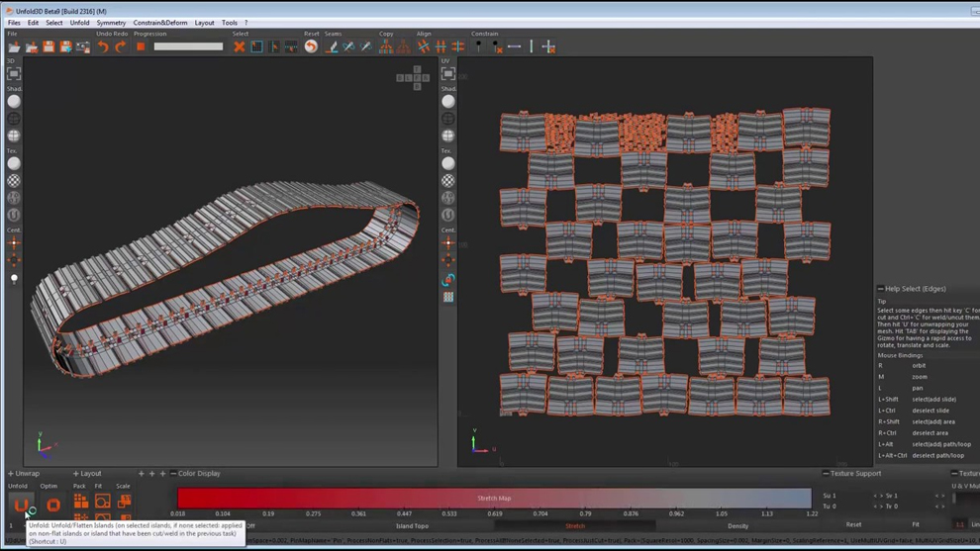The height and width of the screenshot is (551, 980).
Task: Click the first Align crossed-lines icon
Action: pyautogui.click(x=423, y=46)
